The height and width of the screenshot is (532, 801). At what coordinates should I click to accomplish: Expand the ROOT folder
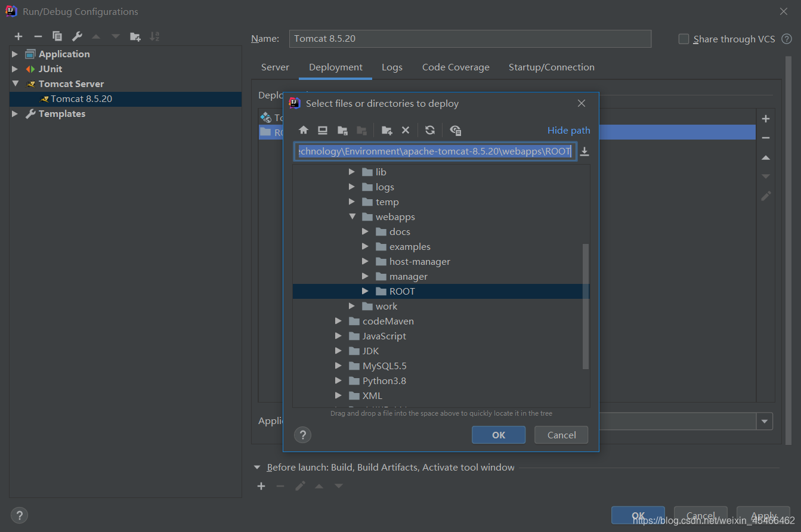click(366, 291)
